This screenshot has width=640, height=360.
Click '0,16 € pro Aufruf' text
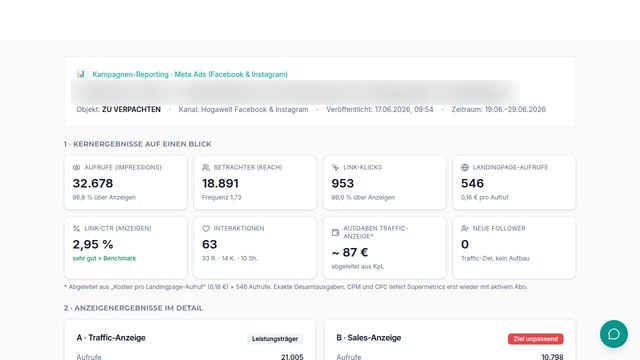click(x=484, y=197)
